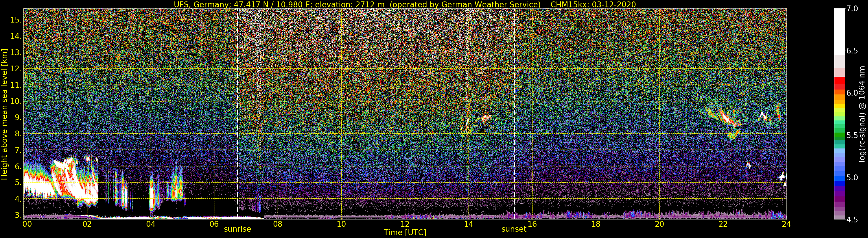Click time axis tick label 22
This screenshot has height=238, width=868.
click(x=723, y=224)
